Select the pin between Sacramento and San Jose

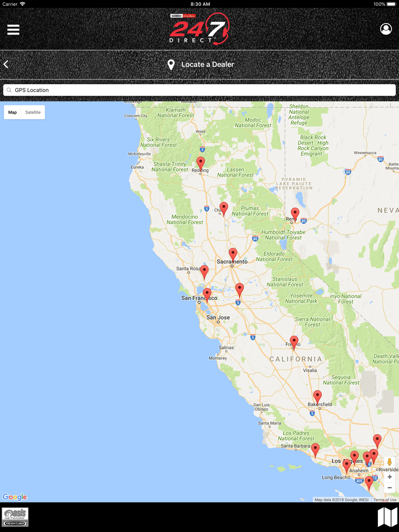point(239,290)
